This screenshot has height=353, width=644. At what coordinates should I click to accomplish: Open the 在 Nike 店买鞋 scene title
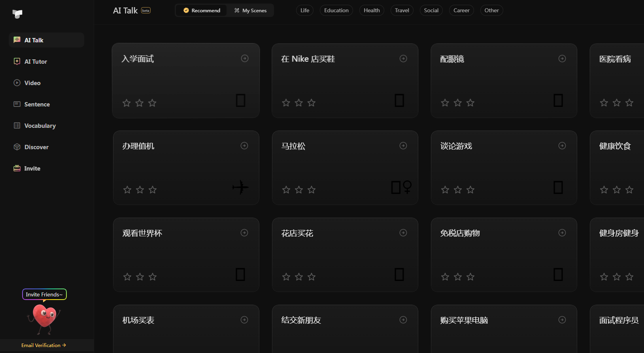tap(308, 59)
